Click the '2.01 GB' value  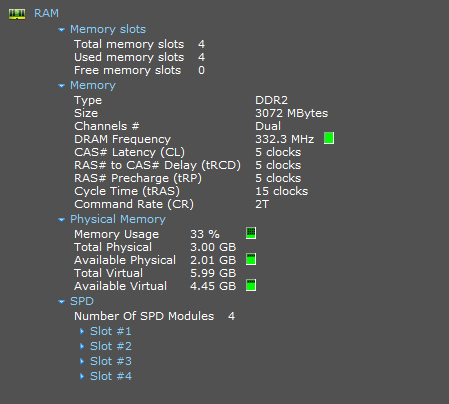coord(213,260)
